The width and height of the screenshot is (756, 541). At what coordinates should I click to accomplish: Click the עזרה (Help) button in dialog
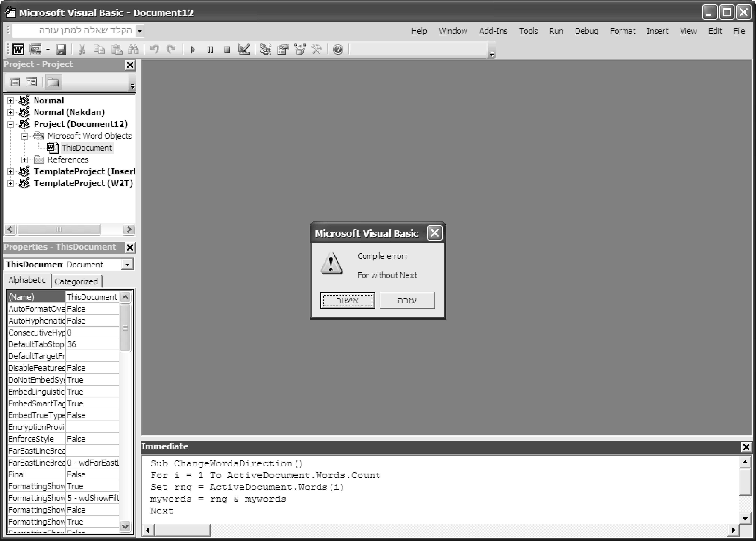click(407, 300)
